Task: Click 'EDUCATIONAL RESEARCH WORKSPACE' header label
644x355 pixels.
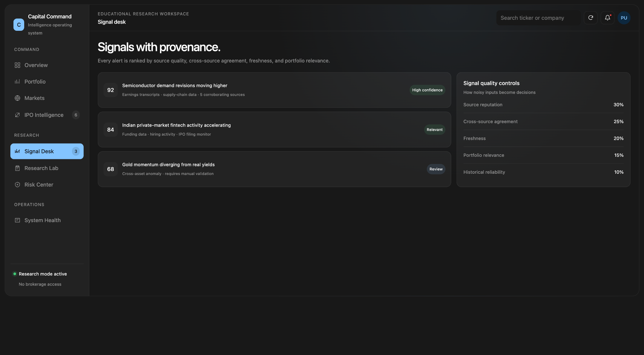Action: pyautogui.click(x=143, y=14)
